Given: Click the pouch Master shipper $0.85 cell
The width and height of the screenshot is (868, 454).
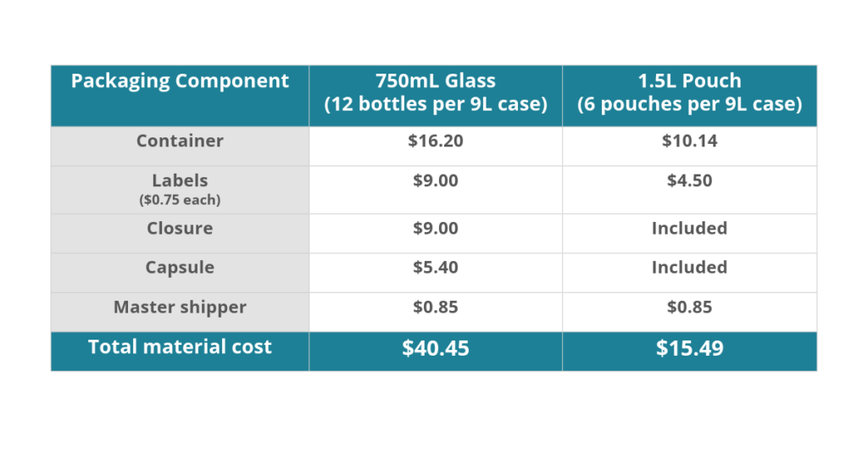Looking at the screenshot, I should [x=690, y=312].
